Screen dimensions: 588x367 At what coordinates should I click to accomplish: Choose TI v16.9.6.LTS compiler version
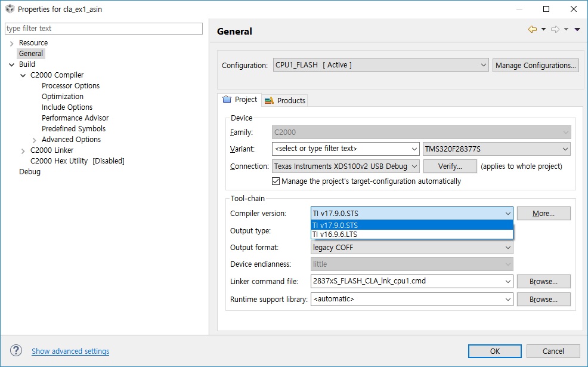coord(335,235)
